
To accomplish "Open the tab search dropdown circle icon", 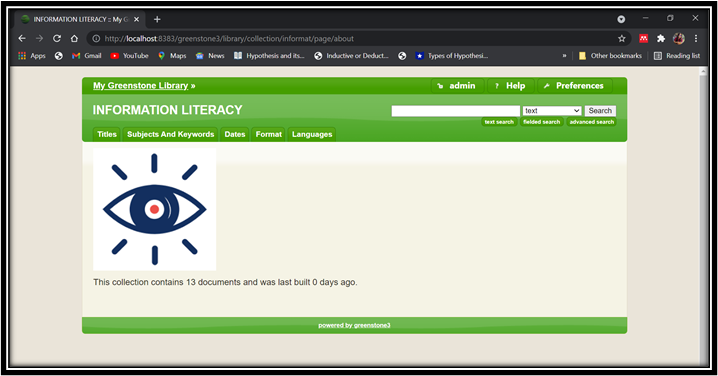I will point(621,19).
